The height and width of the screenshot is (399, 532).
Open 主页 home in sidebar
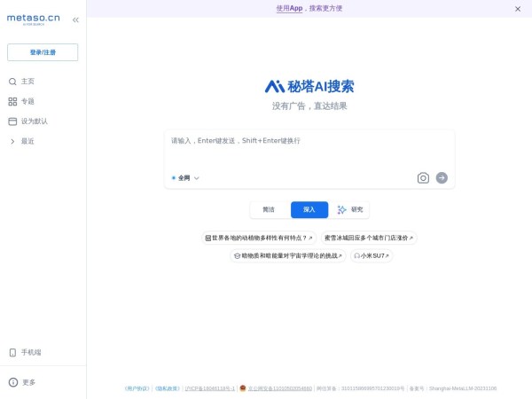[27, 81]
